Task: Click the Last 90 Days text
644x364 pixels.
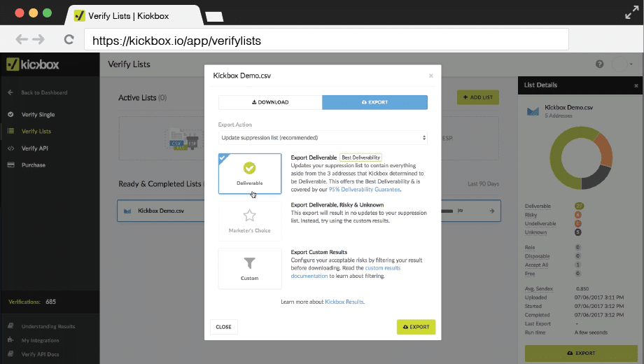Action: coord(483,183)
